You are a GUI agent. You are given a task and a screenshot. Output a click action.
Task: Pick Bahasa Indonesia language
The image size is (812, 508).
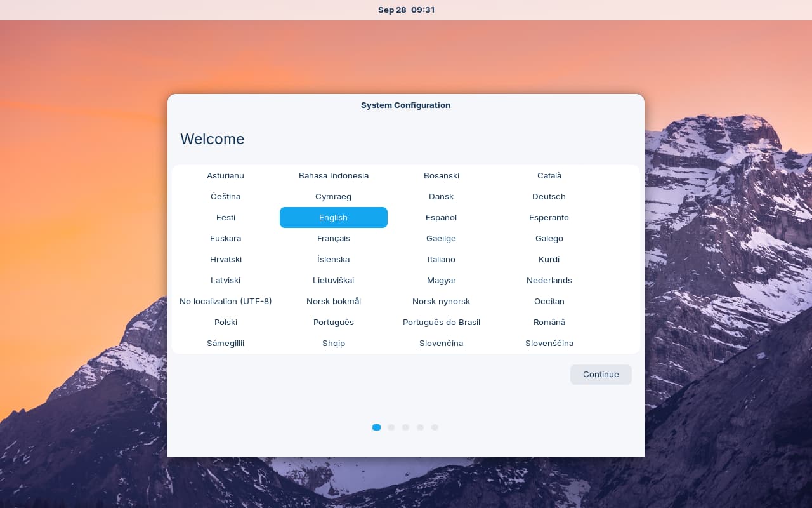333,175
